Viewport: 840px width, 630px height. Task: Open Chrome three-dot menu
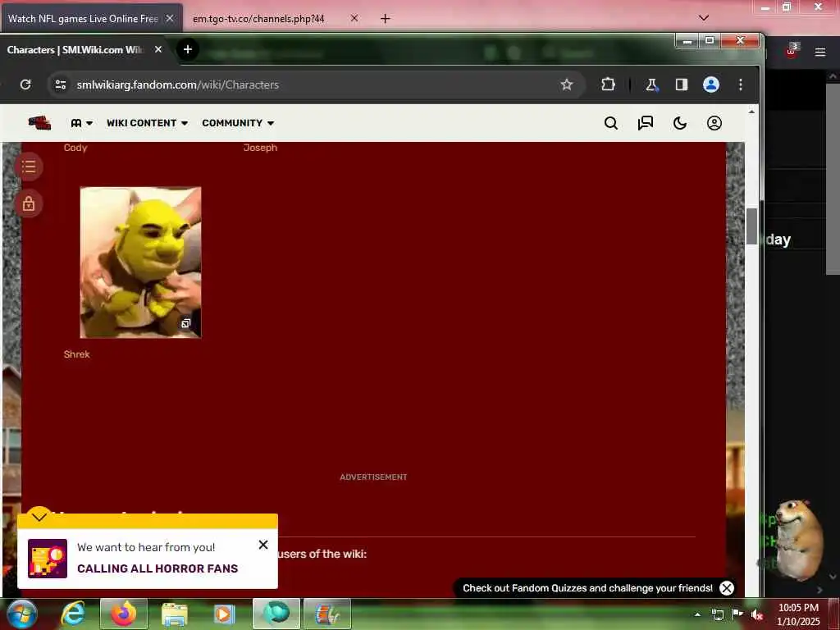tap(741, 84)
